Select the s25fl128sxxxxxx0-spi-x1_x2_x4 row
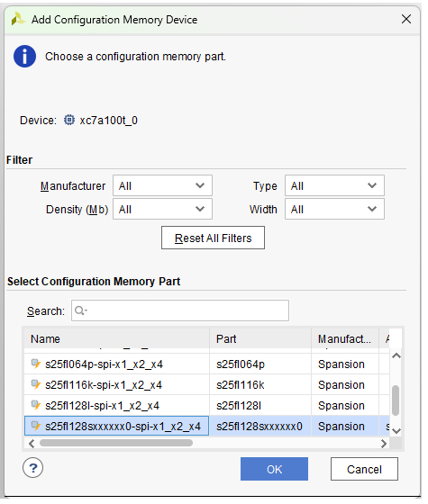 click(207, 426)
